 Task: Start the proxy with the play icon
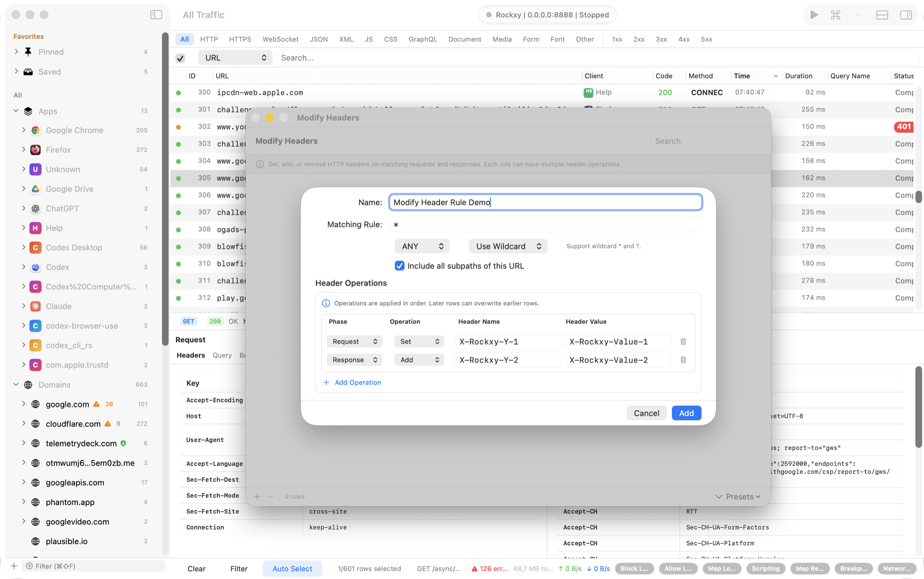coord(814,14)
